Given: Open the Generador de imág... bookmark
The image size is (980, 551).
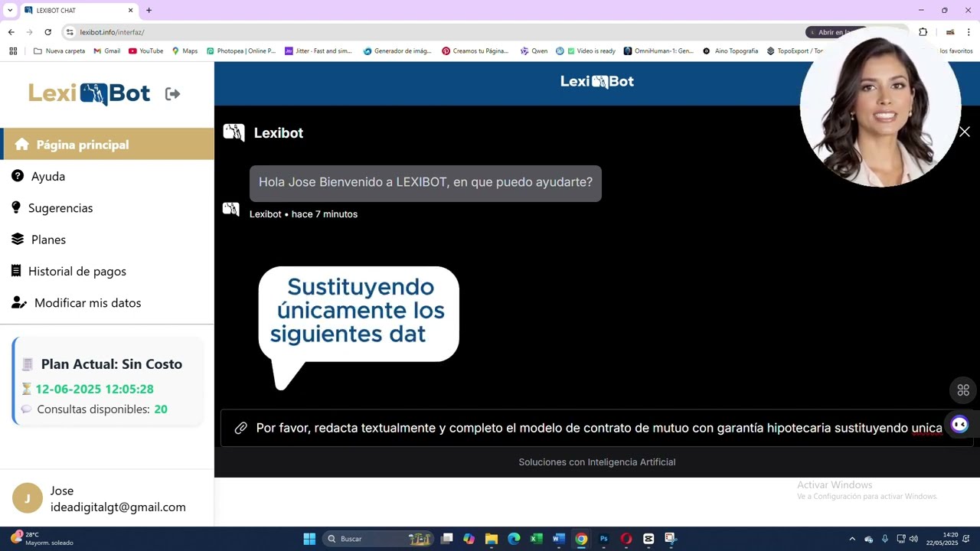Looking at the screenshot, I should tap(398, 51).
